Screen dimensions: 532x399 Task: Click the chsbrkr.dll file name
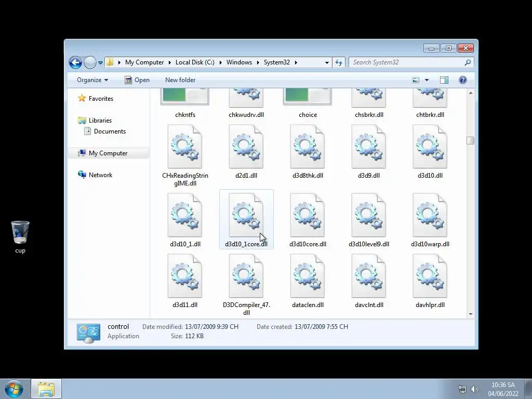point(369,115)
